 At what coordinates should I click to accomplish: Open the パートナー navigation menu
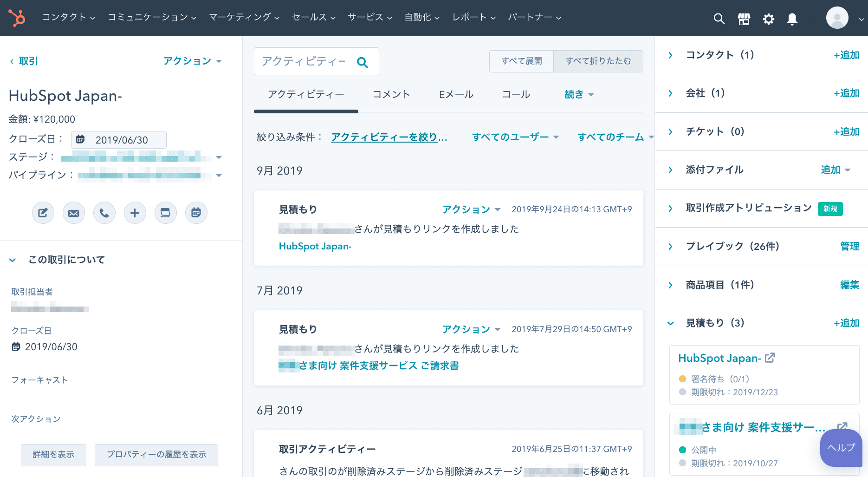[535, 17]
